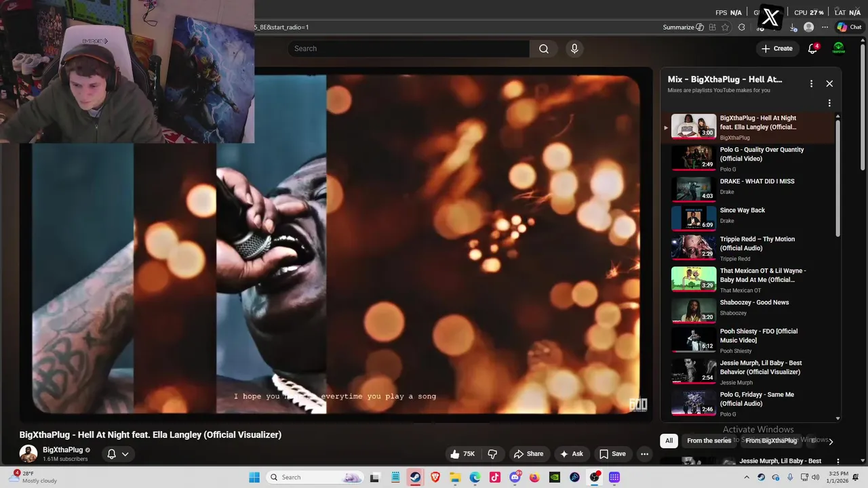Open Discord from taskbar
The width and height of the screenshot is (868, 488).
515,477
